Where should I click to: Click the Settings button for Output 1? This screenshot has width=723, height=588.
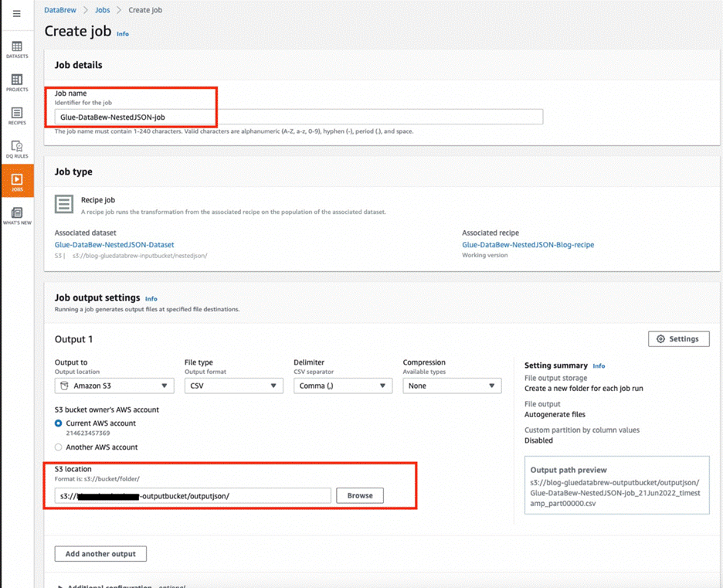[679, 339]
